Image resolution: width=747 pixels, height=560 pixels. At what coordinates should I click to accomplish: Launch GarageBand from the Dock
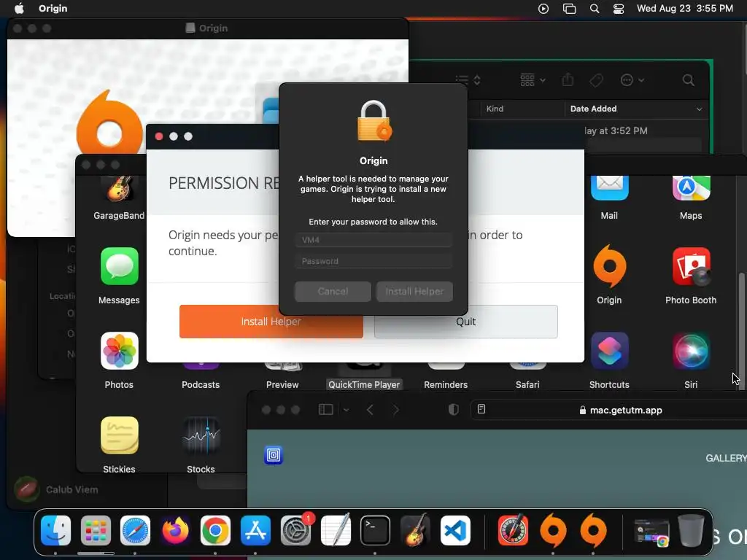(415, 531)
